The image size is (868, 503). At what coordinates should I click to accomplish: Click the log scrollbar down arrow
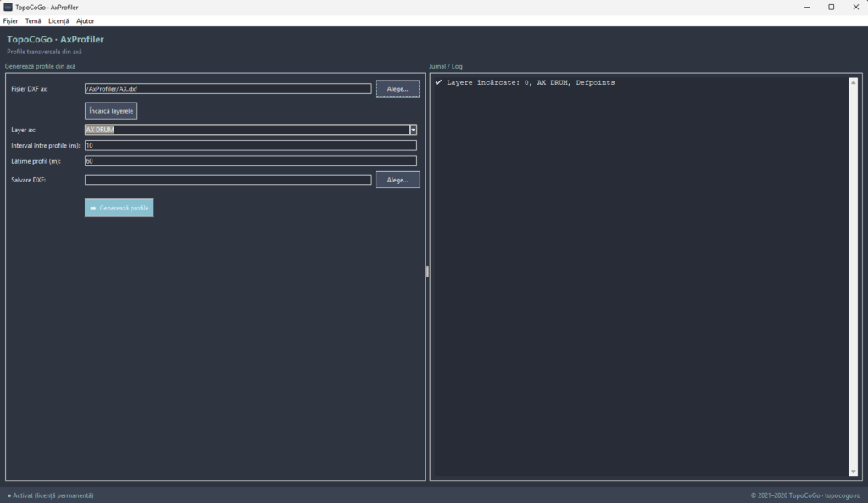point(853,472)
